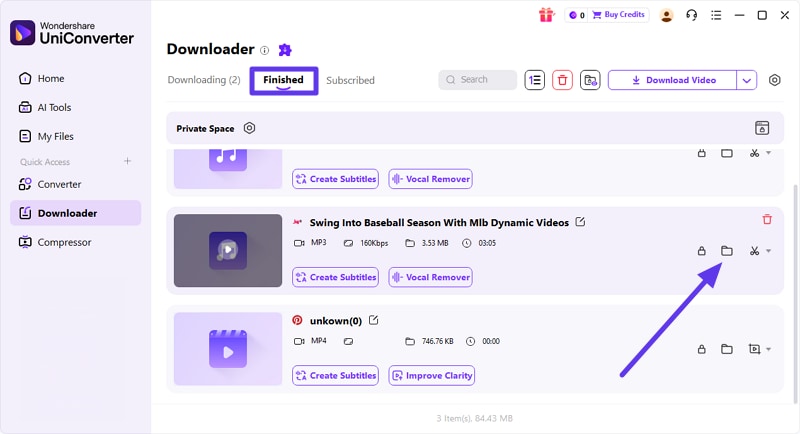Click info icon next to Downloader title

click(x=264, y=50)
